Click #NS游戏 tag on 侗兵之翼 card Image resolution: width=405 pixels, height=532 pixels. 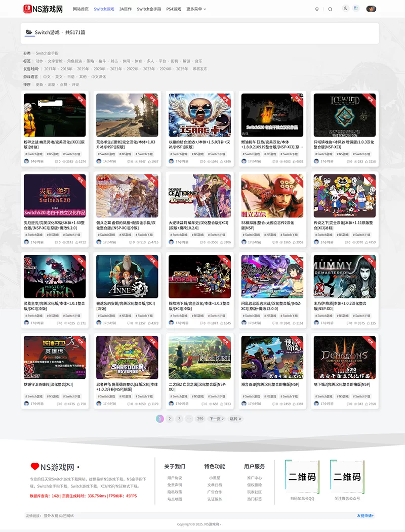click(x=125, y=235)
